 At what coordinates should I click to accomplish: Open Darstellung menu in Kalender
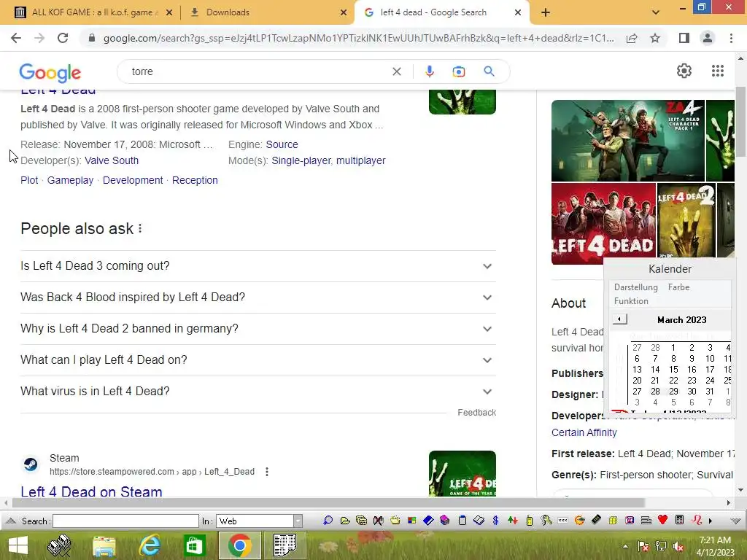[635, 287]
